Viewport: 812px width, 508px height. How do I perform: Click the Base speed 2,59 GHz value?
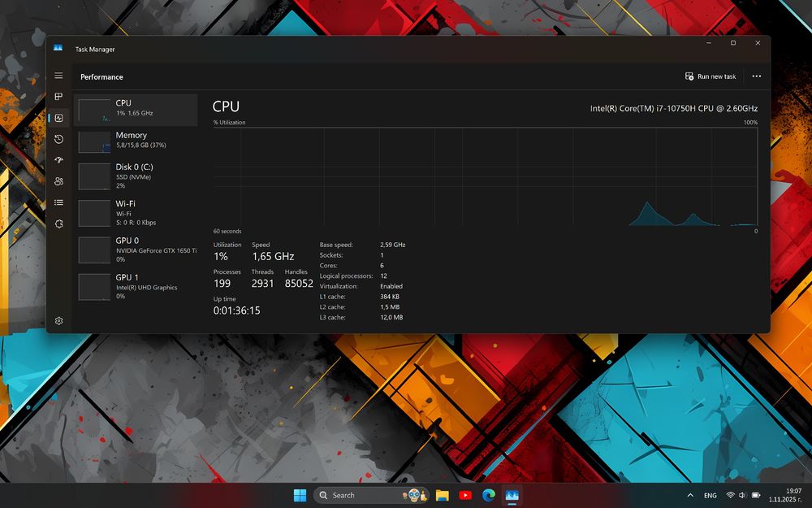tap(392, 245)
